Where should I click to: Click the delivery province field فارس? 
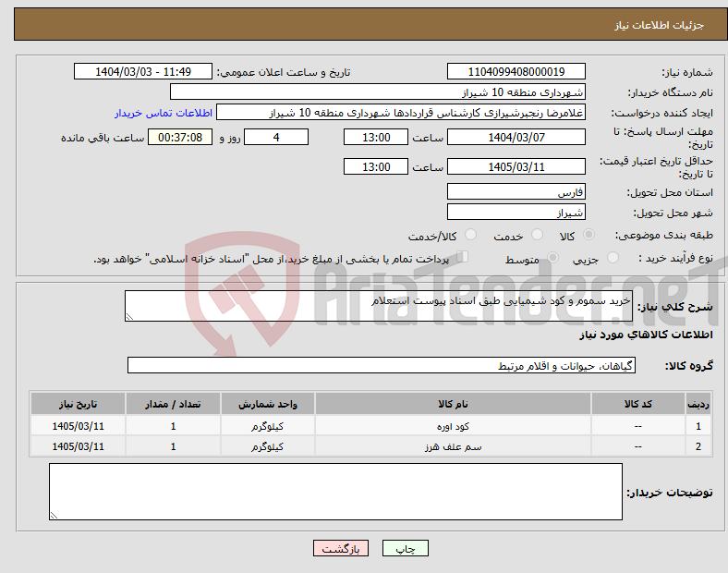tap(516, 191)
